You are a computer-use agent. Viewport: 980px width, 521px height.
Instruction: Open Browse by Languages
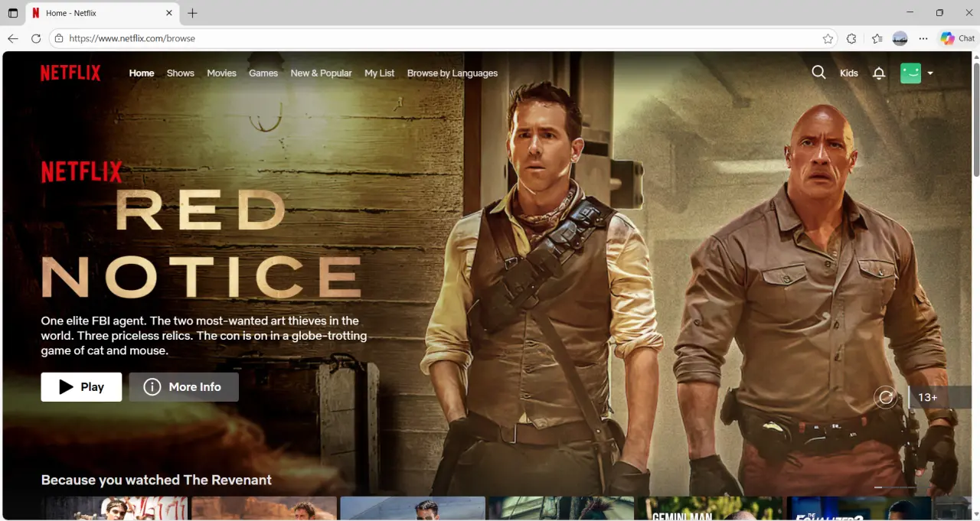(x=452, y=73)
